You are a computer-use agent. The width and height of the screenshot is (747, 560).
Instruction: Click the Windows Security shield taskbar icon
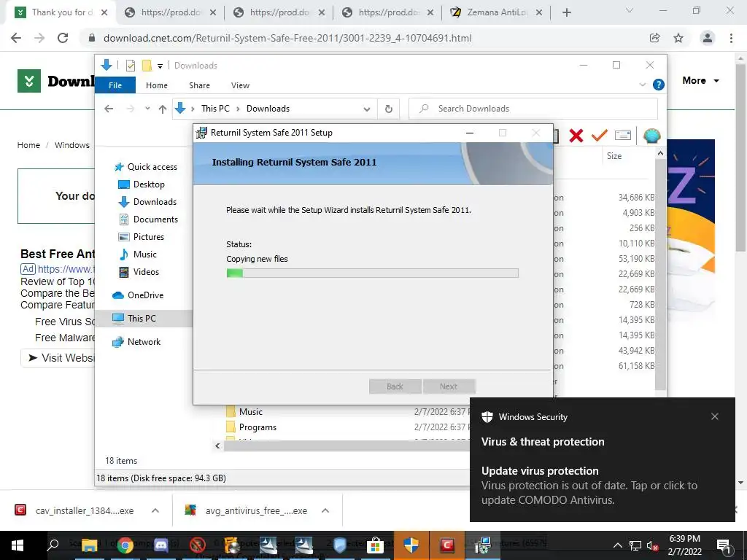(x=411, y=545)
